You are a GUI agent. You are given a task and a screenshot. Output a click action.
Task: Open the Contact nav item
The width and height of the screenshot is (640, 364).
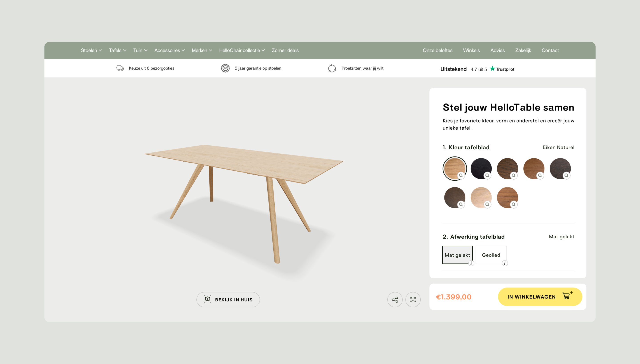click(550, 50)
